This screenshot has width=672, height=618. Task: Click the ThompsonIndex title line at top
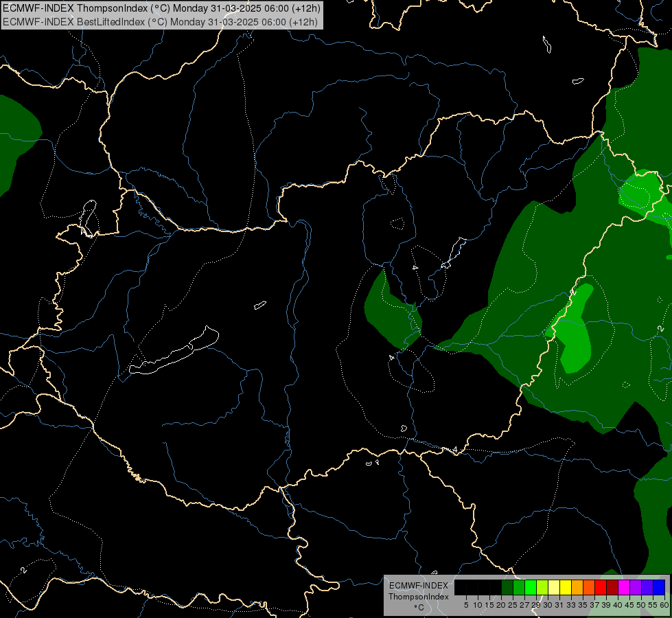point(161,8)
